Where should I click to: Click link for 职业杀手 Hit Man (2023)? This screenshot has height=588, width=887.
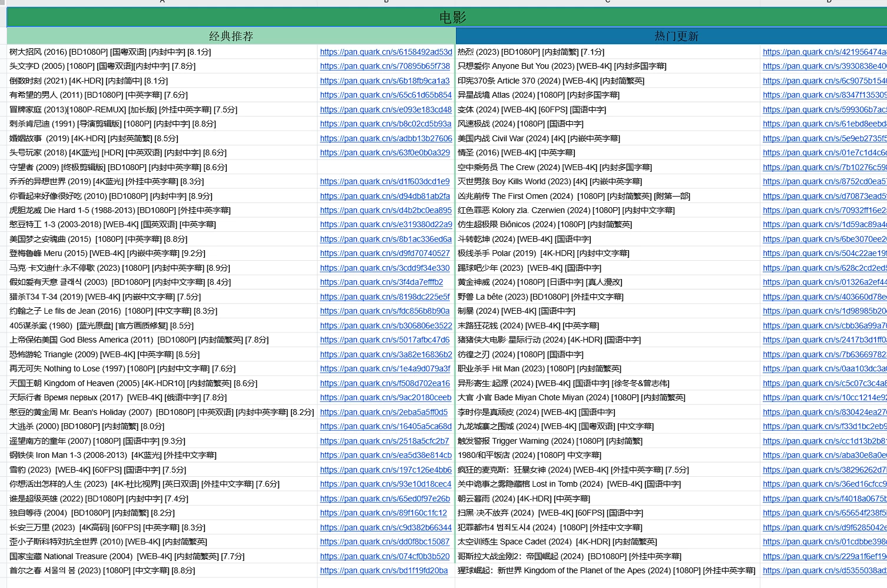pyautogui.click(x=824, y=369)
